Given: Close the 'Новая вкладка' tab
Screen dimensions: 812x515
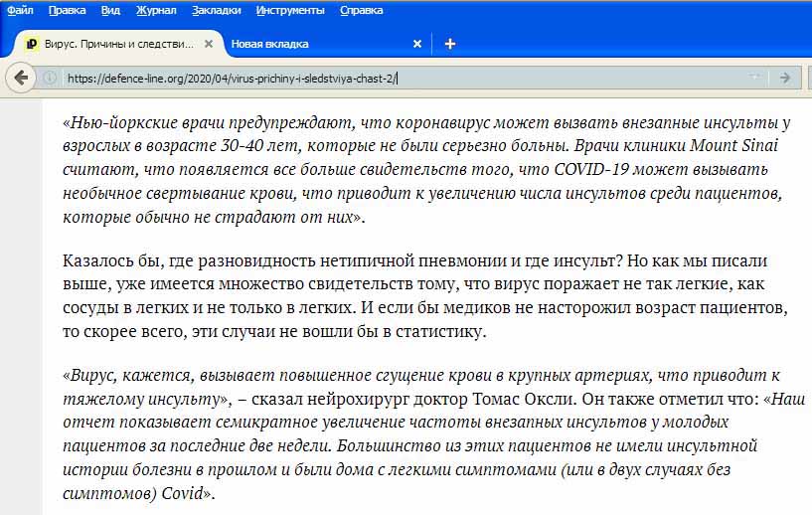Looking at the screenshot, I should click(417, 44).
